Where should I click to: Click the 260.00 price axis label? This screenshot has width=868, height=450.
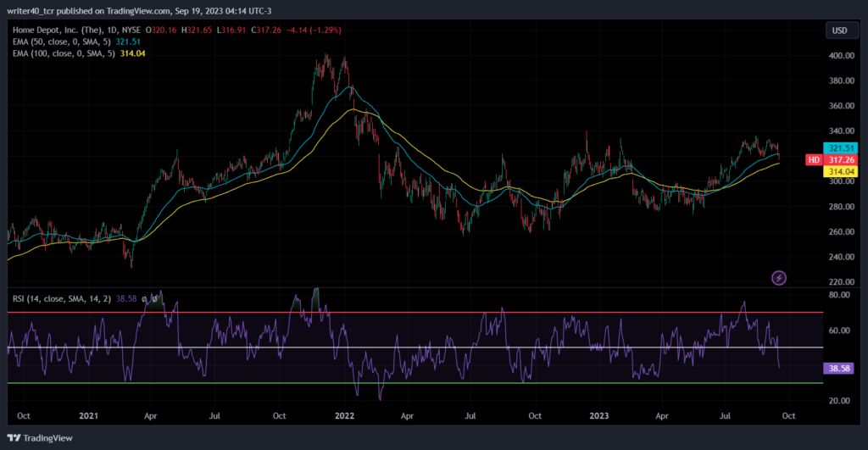pos(841,231)
